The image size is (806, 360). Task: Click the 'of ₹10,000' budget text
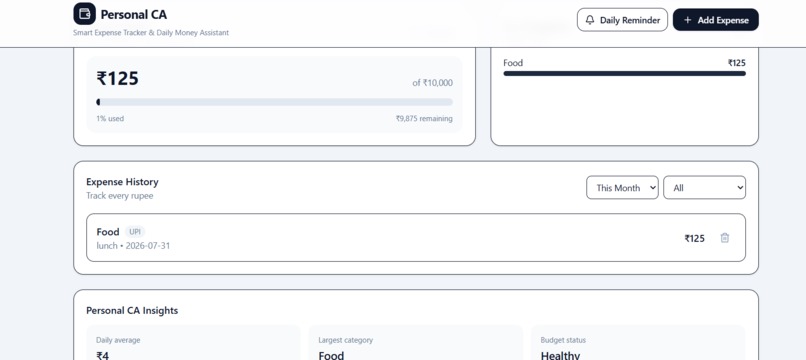432,83
